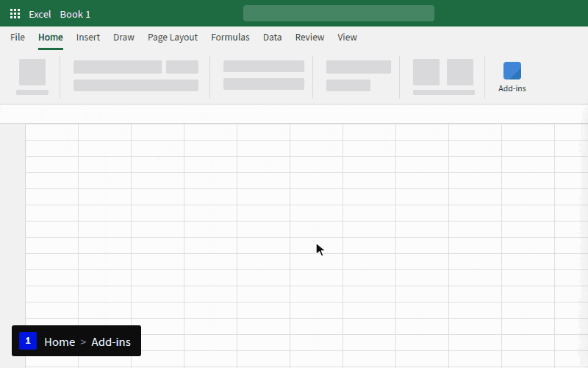This screenshot has width=588, height=368.
Task: Open the Data tab
Action: coord(272,38)
